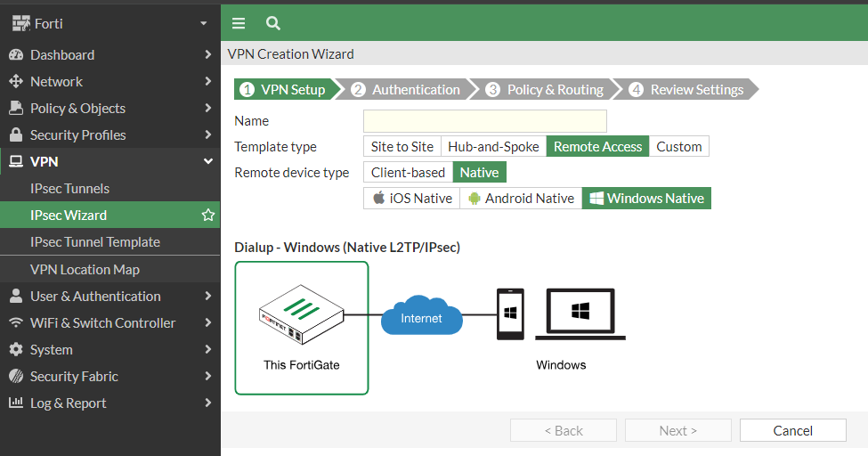The width and height of the screenshot is (868, 456).
Task: Expand User & Authentication chevron
Action: click(208, 296)
